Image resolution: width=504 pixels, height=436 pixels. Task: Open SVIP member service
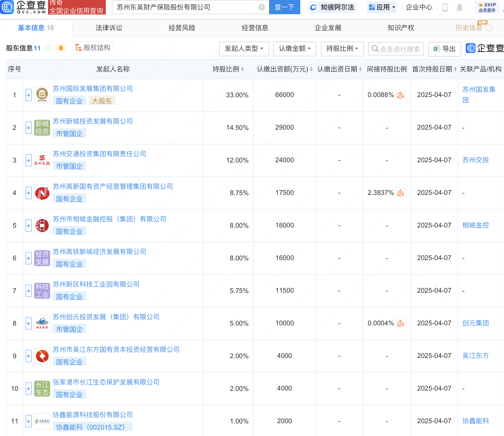click(487, 8)
